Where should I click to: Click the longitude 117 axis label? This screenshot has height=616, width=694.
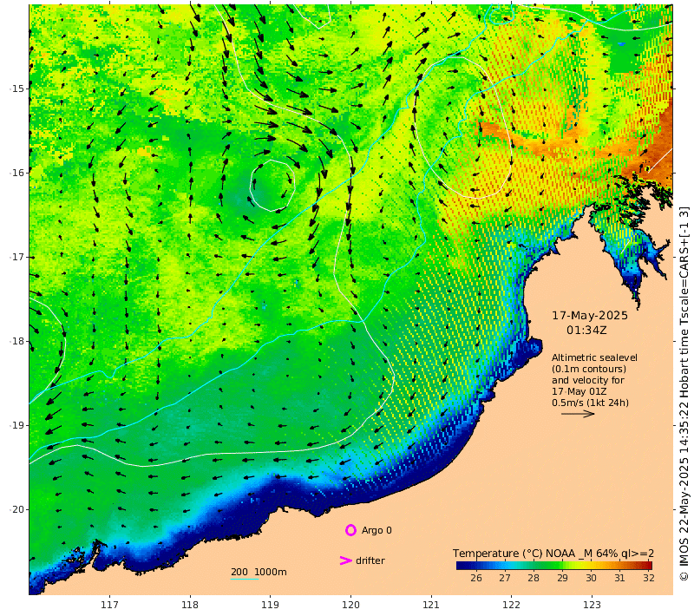click(109, 605)
